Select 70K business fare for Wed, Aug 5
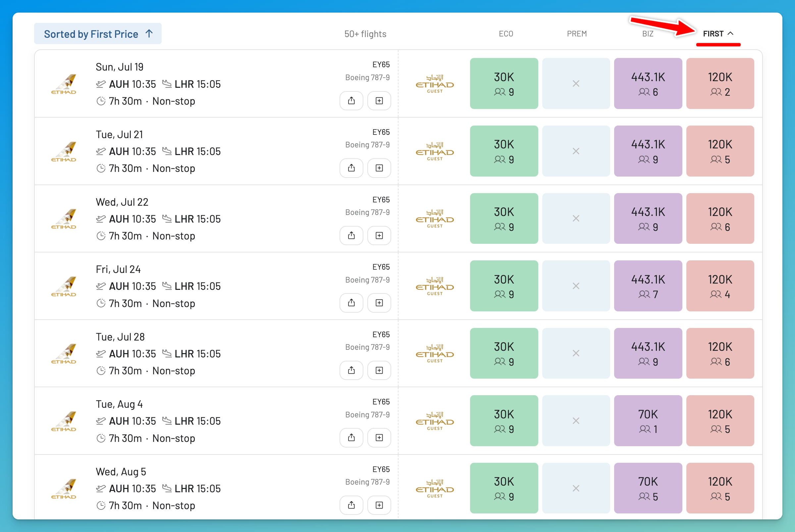Screen dimensions: 795x532 point(648,488)
